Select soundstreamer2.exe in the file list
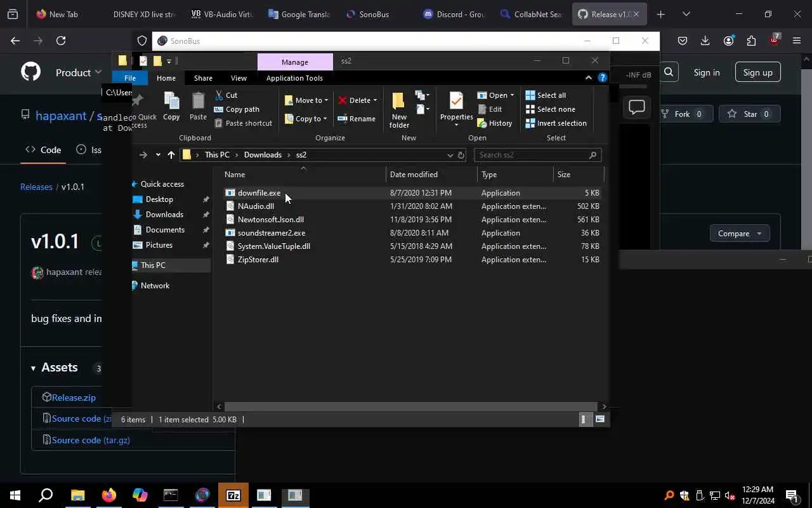 272,233
